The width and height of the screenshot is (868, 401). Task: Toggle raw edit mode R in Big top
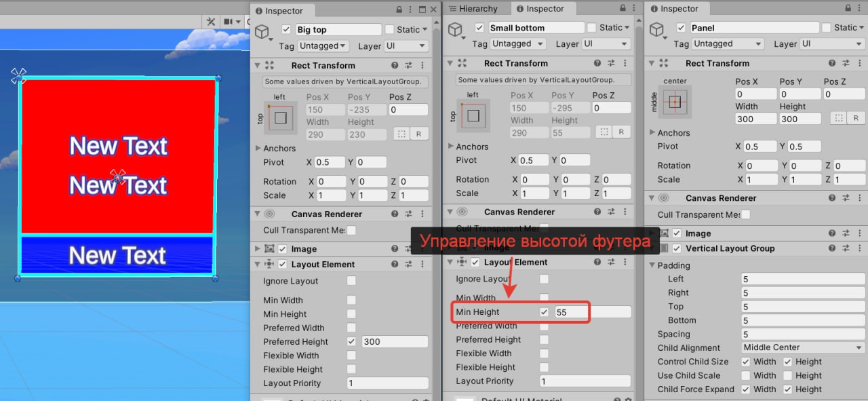418,134
